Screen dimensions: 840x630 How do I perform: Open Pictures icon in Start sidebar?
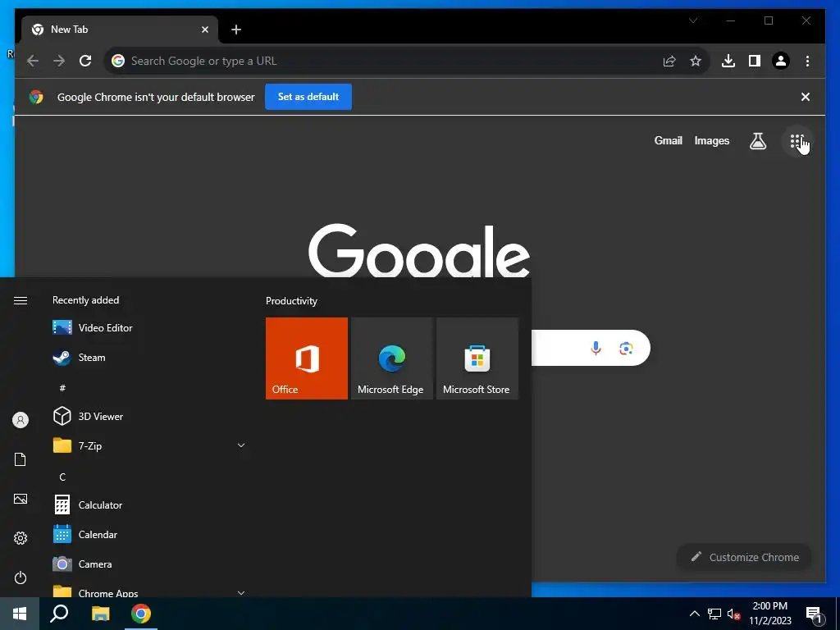(21, 499)
